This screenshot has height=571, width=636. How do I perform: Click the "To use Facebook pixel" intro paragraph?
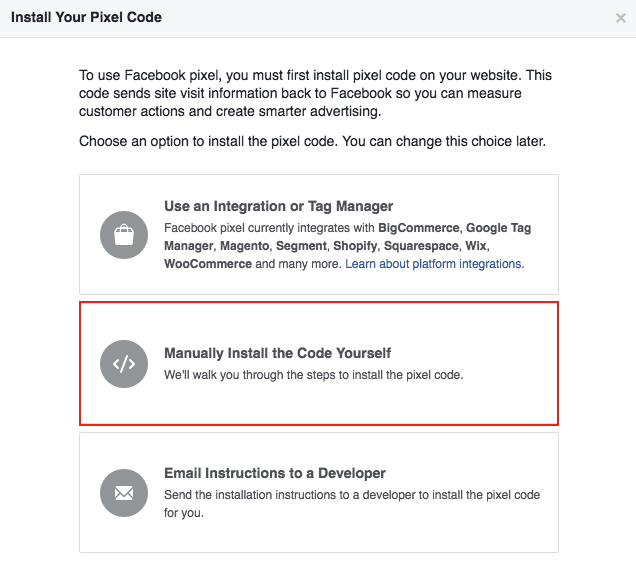[x=316, y=92]
